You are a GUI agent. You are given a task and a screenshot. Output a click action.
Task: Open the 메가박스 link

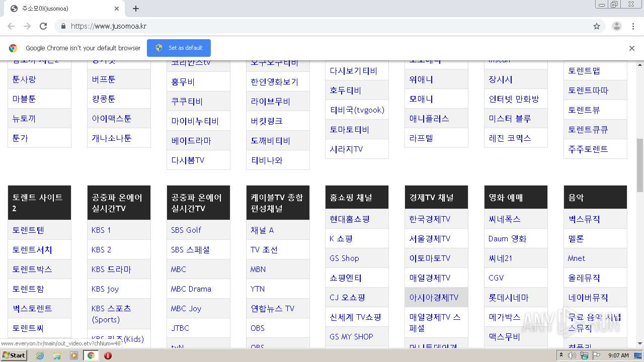(x=505, y=317)
